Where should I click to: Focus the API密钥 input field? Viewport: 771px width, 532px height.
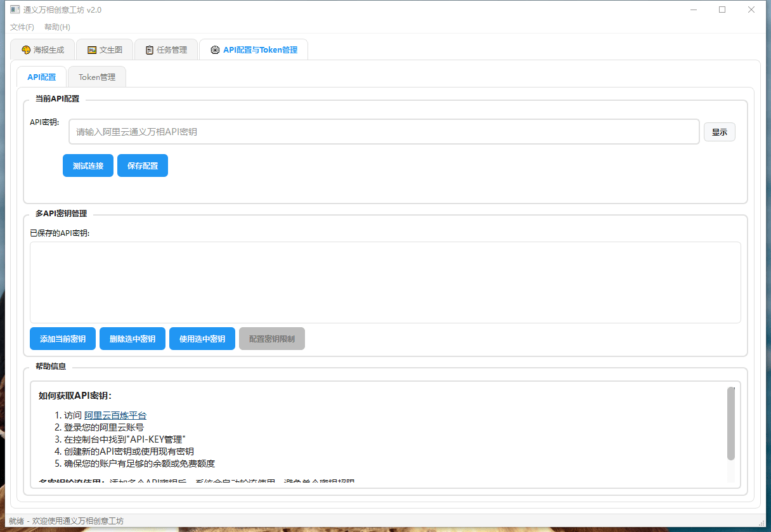[384, 132]
